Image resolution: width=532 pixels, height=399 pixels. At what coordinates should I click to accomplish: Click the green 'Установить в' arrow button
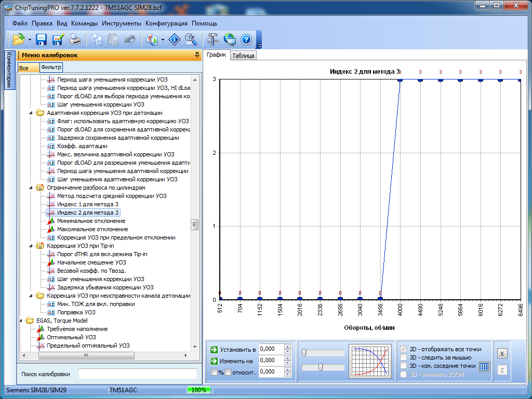[214, 349]
